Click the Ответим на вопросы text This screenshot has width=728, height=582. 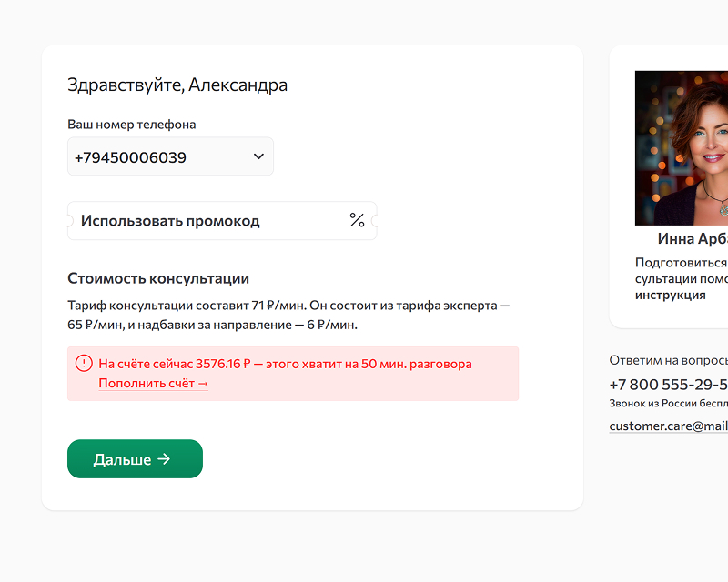(668, 360)
